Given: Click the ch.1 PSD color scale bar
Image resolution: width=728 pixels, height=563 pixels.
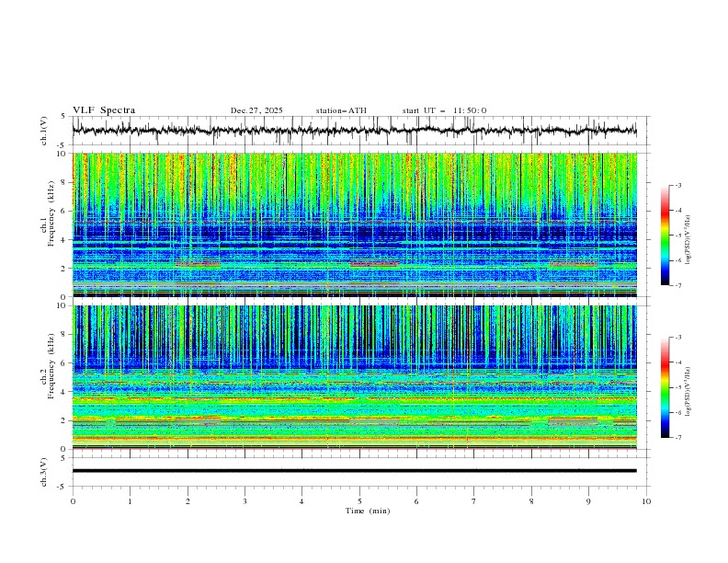Looking at the screenshot, I should (x=665, y=235).
